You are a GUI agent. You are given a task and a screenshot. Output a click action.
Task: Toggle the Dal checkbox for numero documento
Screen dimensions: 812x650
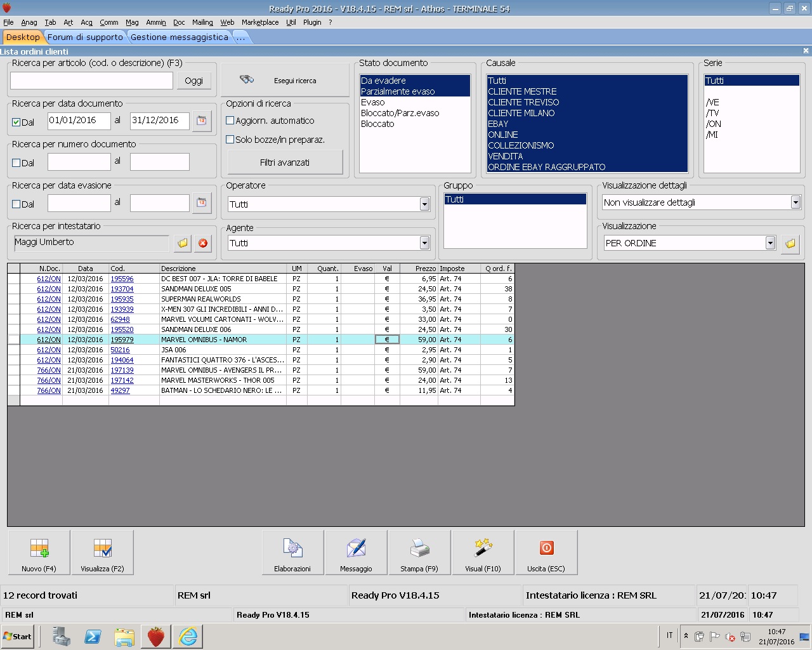pos(16,163)
